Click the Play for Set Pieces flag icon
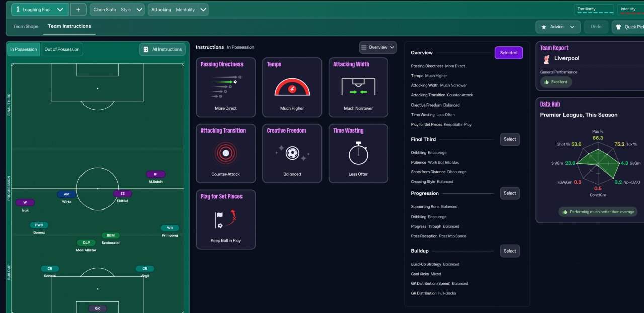The image size is (644, 313). click(226, 219)
